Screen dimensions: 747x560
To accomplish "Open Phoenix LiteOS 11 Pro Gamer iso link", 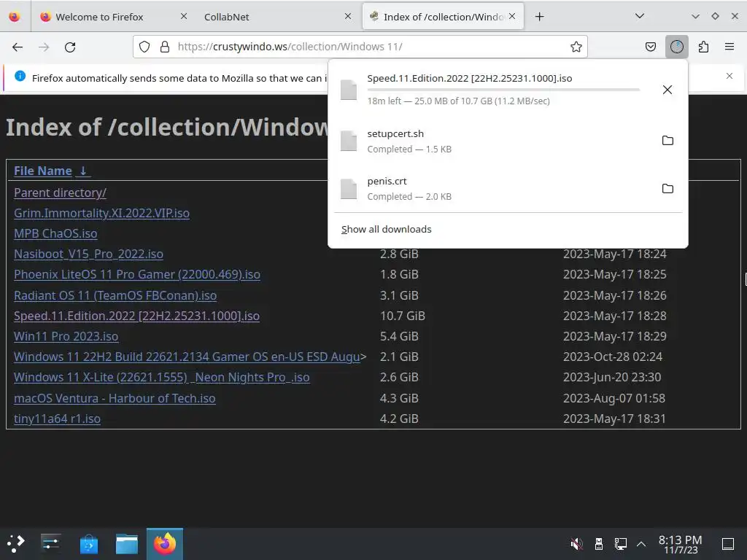I will coord(137,275).
